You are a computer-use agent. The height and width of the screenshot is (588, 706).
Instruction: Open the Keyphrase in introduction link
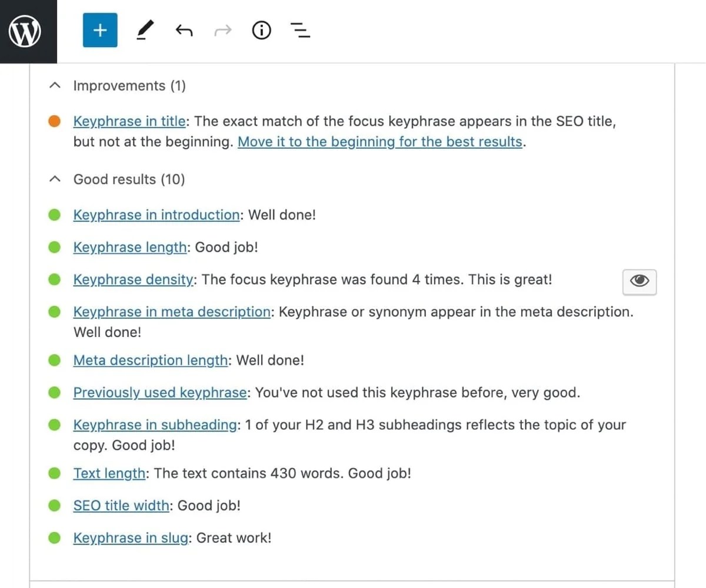(156, 215)
